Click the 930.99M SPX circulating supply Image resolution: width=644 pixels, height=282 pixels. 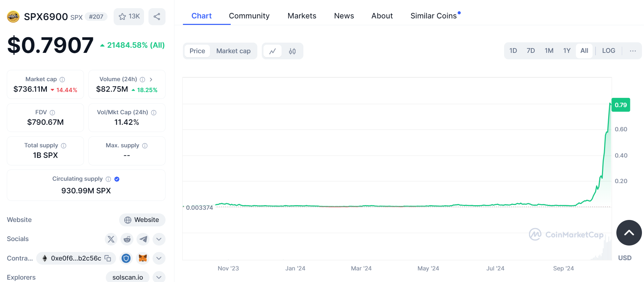(86, 191)
